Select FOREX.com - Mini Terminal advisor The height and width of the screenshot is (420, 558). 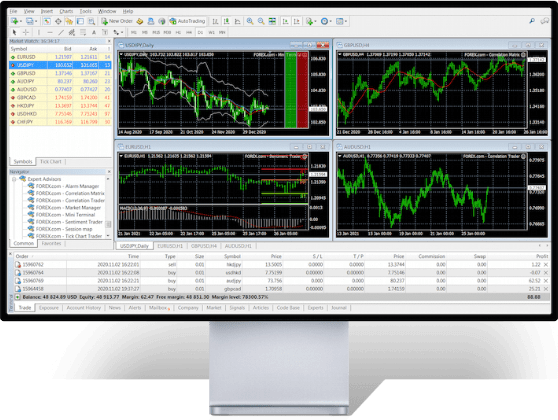point(65,215)
